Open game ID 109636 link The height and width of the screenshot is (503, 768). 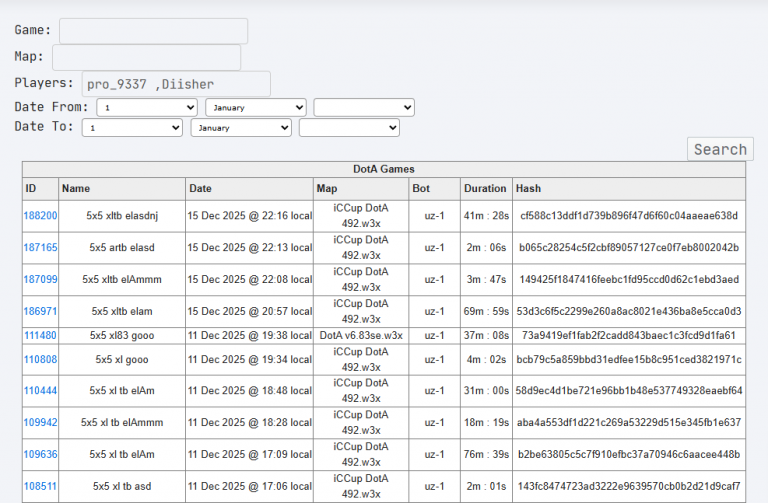pyautogui.click(x=40, y=454)
